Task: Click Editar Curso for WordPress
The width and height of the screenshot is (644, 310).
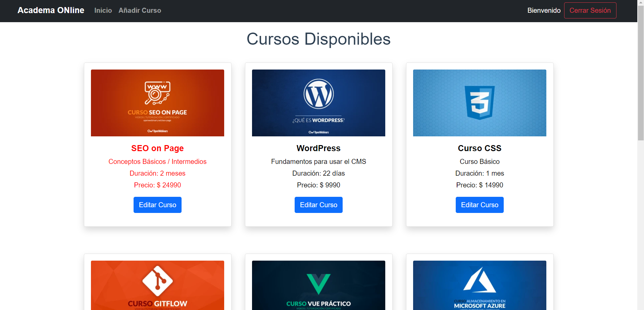Action: coord(318,205)
